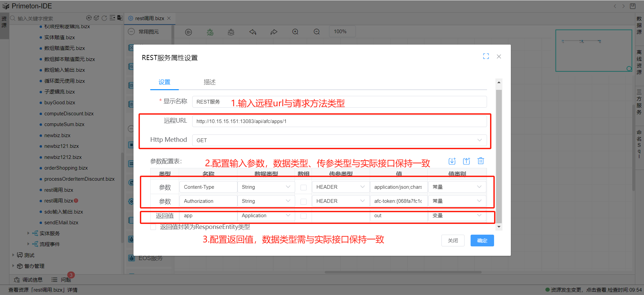Viewport: 644px width, 295px height.
Task: Enable the ResponseEntity wrapping checkbox
Action: (153, 227)
